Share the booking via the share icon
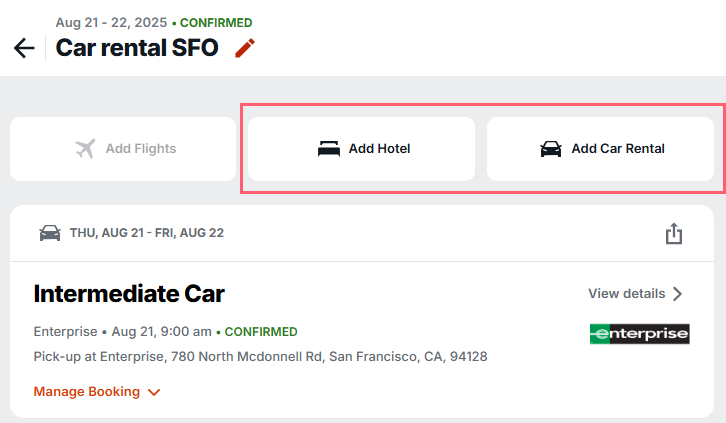 click(x=674, y=233)
